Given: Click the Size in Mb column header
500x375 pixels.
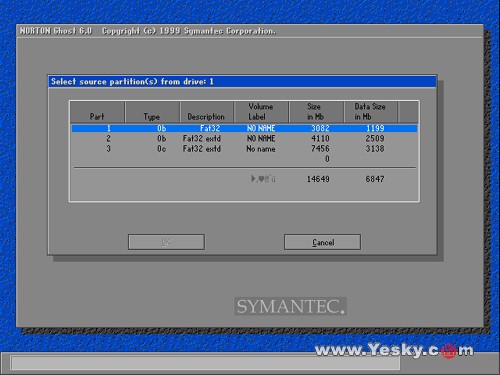Looking at the screenshot, I should pos(316,112).
